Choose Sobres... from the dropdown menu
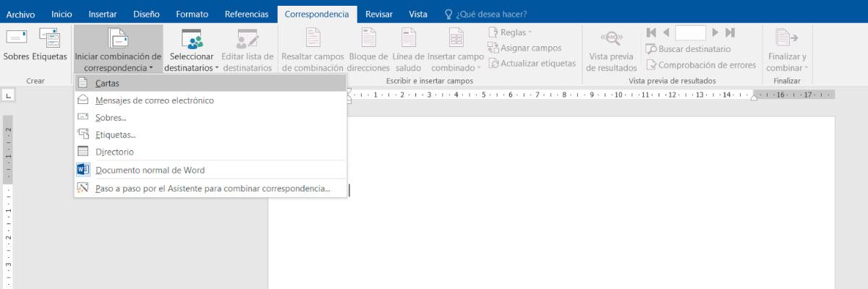868x289 pixels. pyautogui.click(x=210, y=118)
